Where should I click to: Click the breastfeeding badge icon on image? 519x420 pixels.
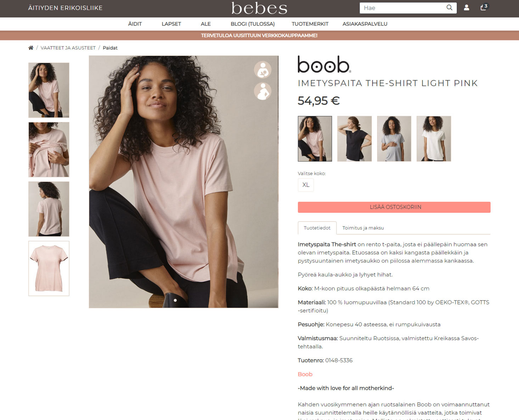pyautogui.click(x=263, y=69)
